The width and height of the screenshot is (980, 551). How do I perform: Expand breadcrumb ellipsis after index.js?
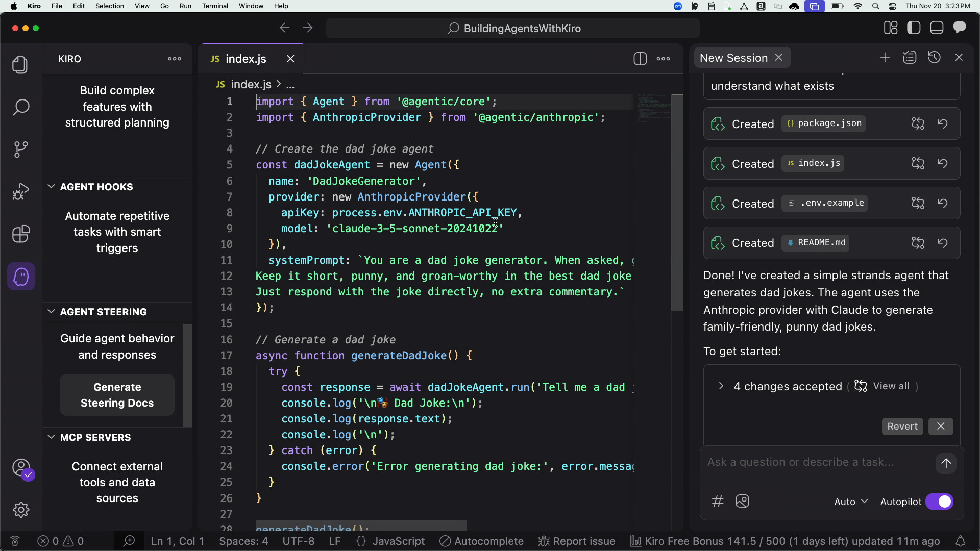click(290, 85)
